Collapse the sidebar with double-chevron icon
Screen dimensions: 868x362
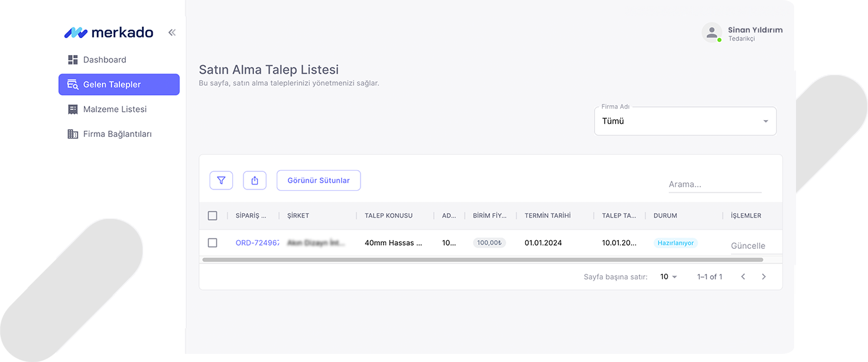click(x=171, y=33)
